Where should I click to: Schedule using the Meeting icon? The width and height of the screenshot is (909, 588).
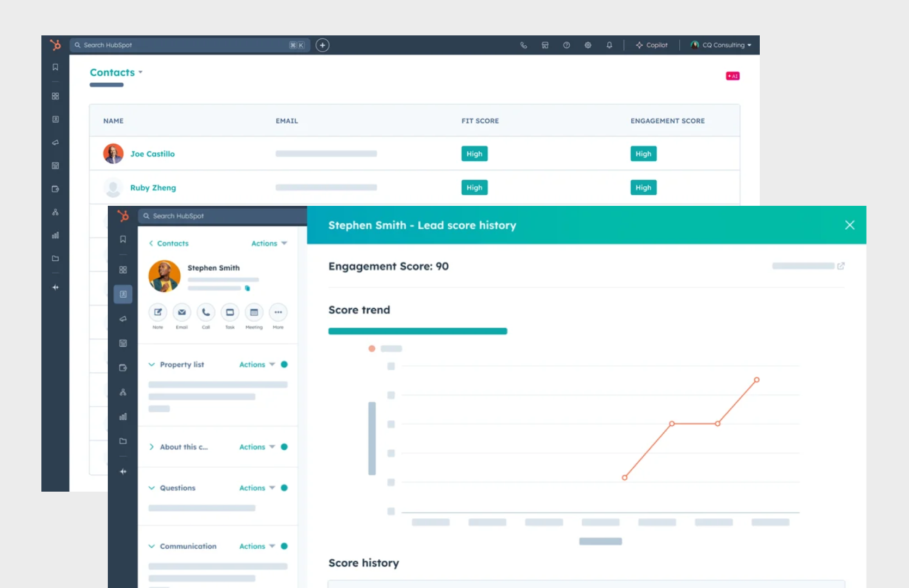pyautogui.click(x=254, y=312)
